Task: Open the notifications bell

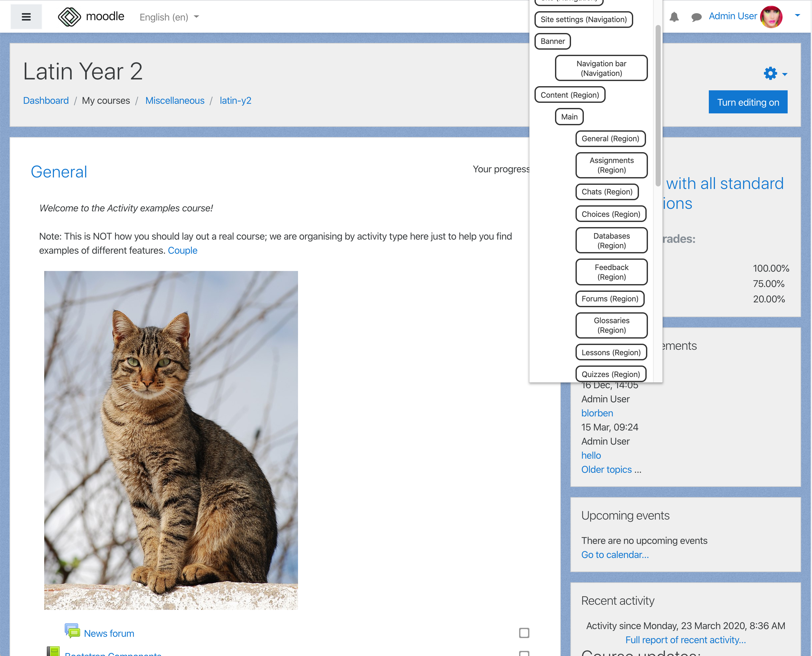Action: (x=674, y=17)
